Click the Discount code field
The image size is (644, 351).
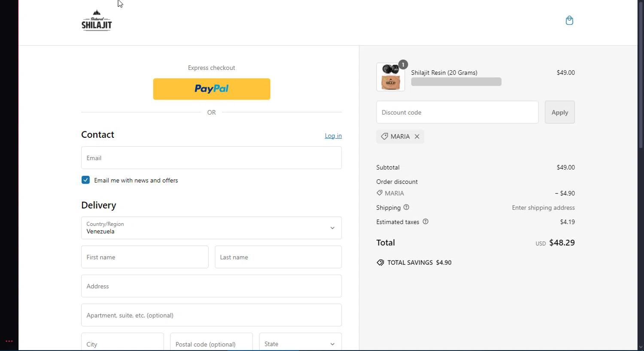pos(457,112)
